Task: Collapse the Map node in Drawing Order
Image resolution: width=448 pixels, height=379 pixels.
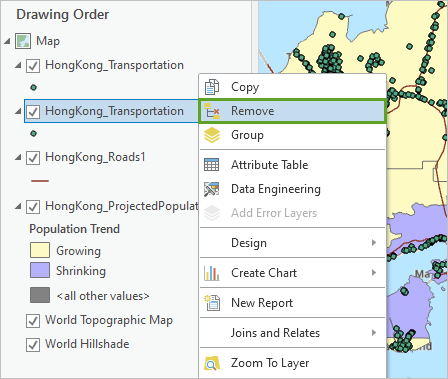Action: point(7,41)
